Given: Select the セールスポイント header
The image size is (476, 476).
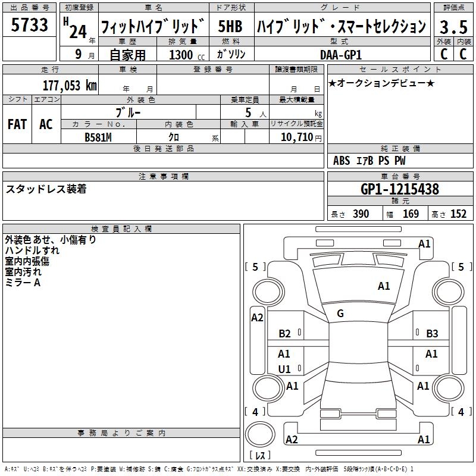Looking at the screenshot, I should 400,70.
